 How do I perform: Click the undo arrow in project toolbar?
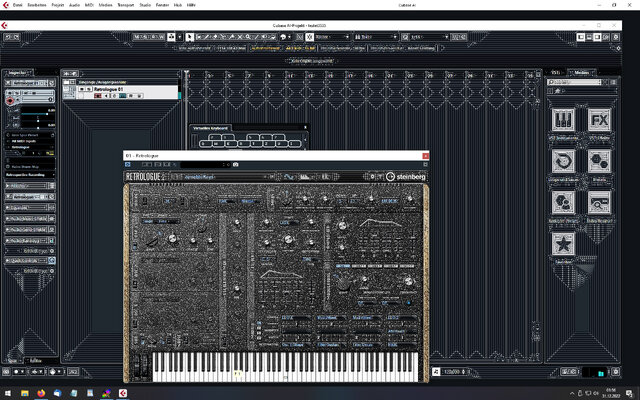[8, 37]
